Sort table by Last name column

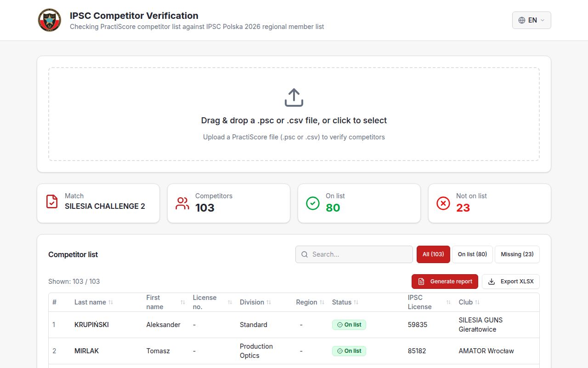(94, 302)
